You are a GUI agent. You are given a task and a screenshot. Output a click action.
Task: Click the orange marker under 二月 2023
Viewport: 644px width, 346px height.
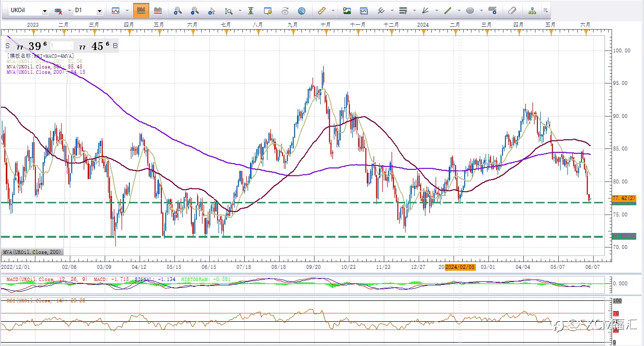(x=63, y=32)
